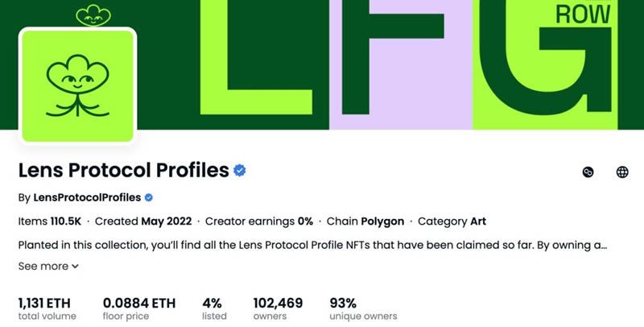Click the Items 110.5K count
This screenshot has width=644, height=327.
pyautogui.click(x=52, y=221)
